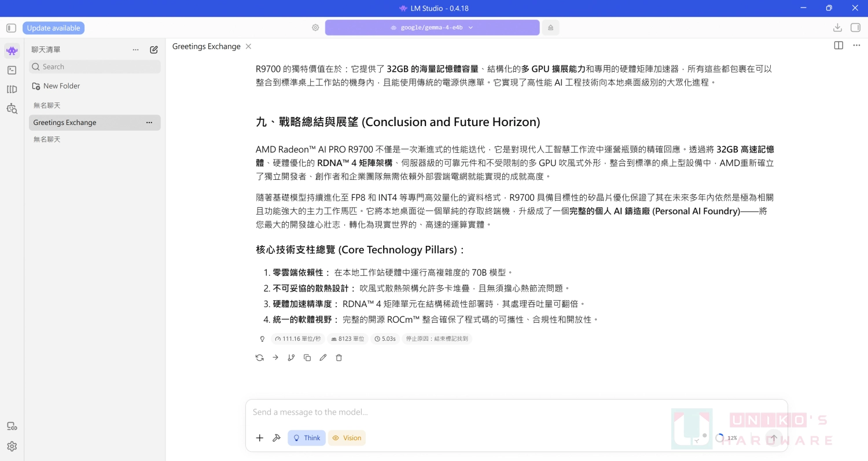The width and height of the screenshot is (868, 461).
Task: Create a new chat with compose icon
Action: point(153,50)
